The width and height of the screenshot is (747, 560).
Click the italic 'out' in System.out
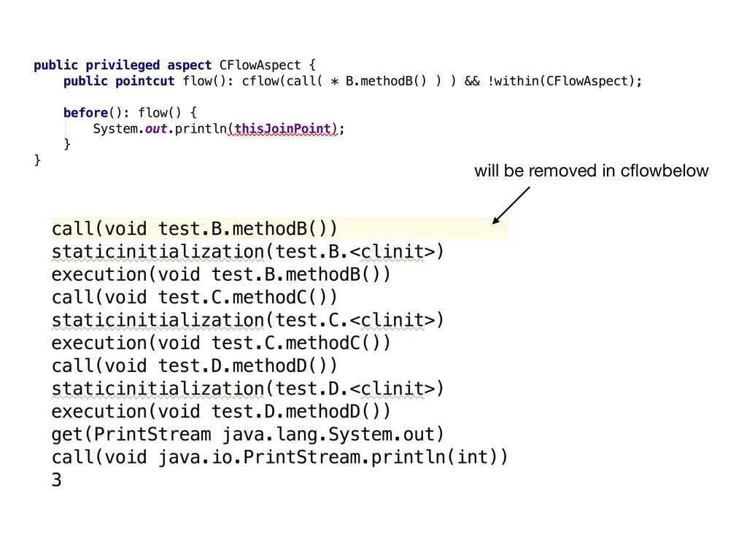156,128
